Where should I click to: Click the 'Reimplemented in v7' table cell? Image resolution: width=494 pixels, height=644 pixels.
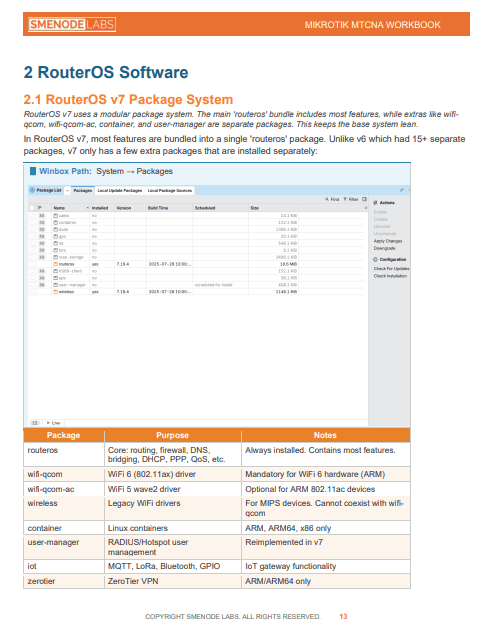(x=326, y=547)
